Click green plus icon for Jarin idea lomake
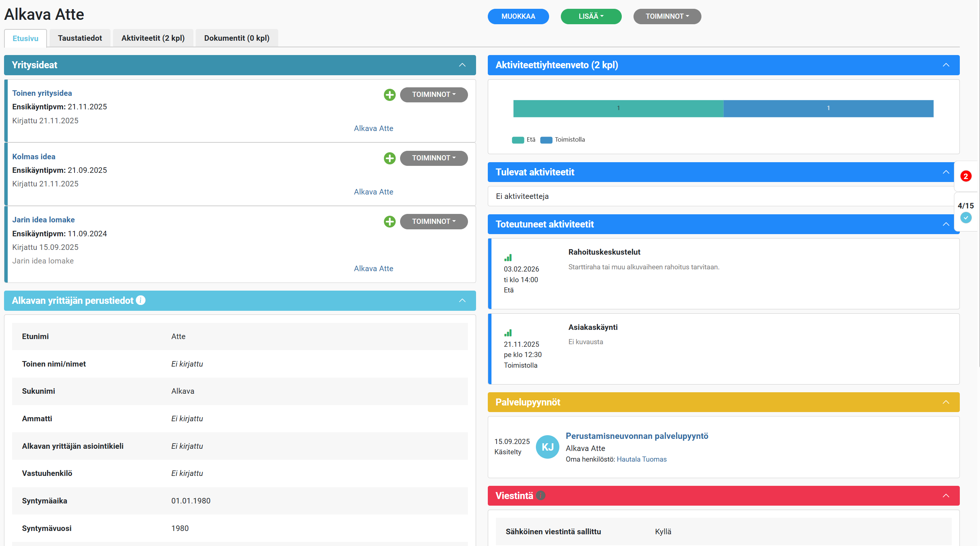Screen dimensions: 980x546 389,221
